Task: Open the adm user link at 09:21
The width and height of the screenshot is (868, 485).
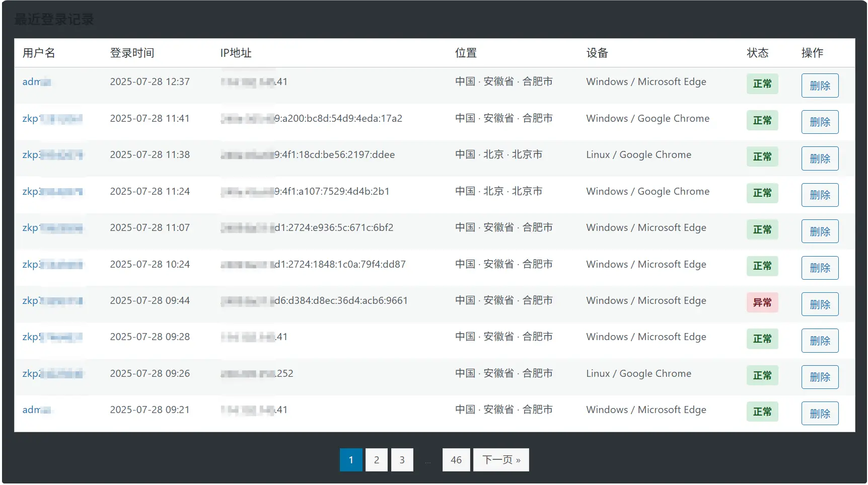Action: [x=37, y=410]
